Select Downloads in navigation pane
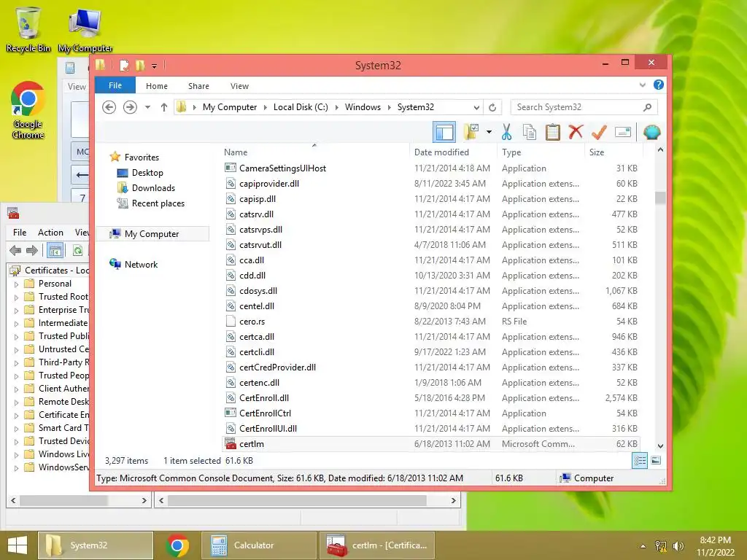Screen dimensions: 747x560 click(153, 187)
